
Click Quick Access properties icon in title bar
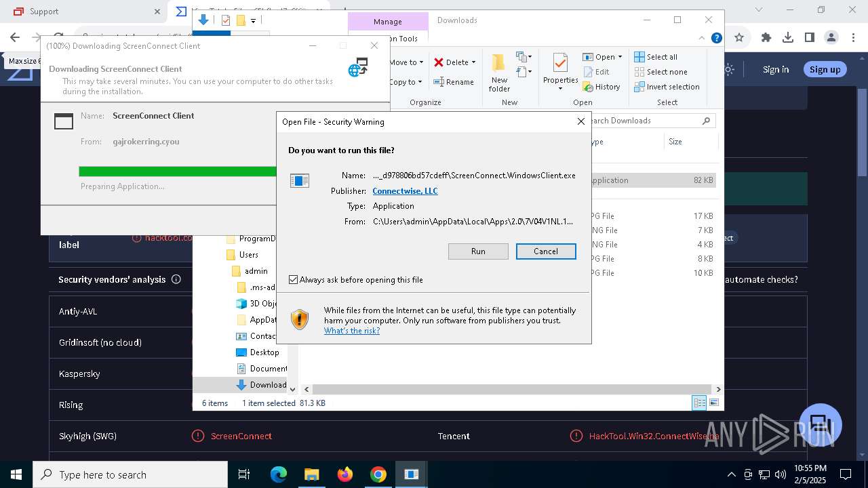pyautogui.click(x=226, y=20)
